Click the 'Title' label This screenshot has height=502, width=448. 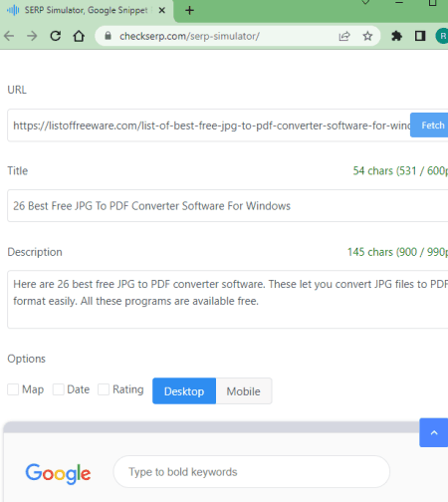pyautogui.click(x=18, y=170)
